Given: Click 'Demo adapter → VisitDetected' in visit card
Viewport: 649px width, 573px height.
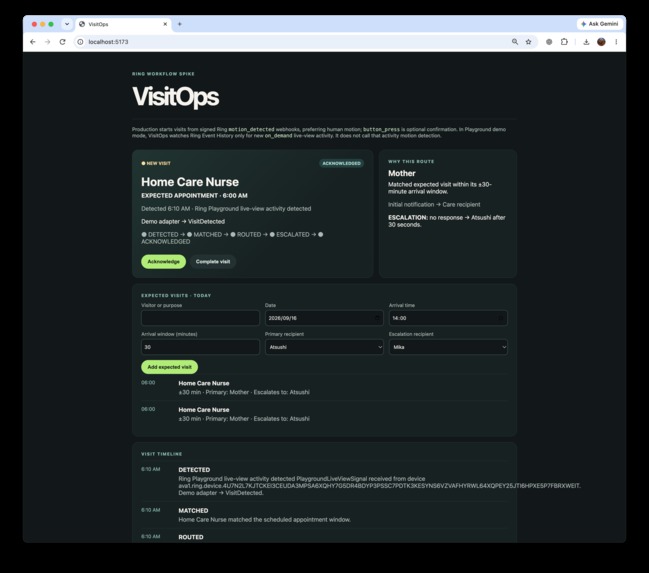Looking at the screenshot, I should [x=183, y=221].
